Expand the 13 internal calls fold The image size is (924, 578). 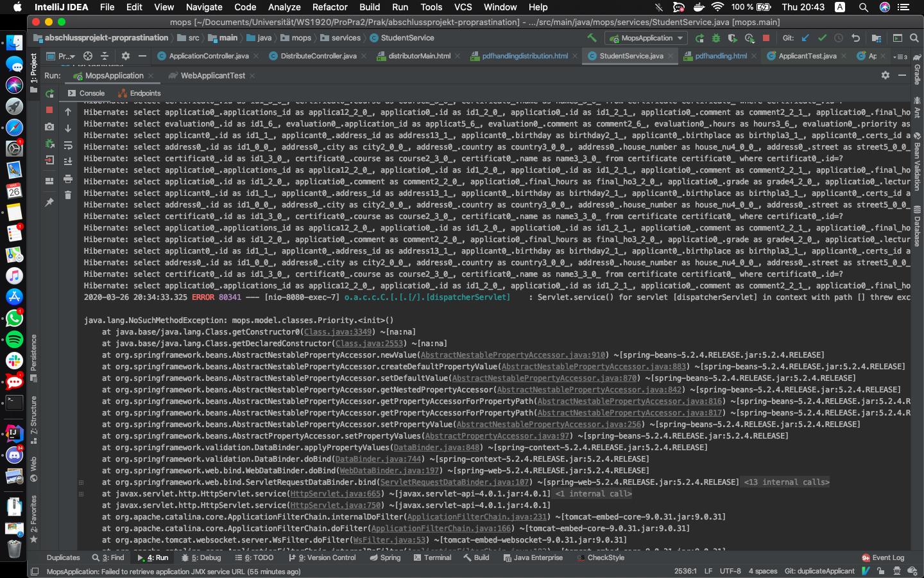click(x=786, y=482)
